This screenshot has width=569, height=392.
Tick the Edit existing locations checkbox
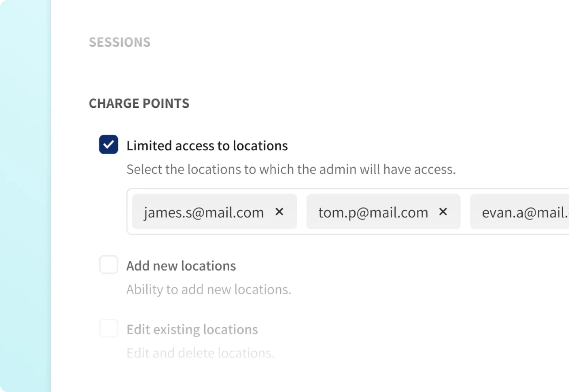[108, 328]
